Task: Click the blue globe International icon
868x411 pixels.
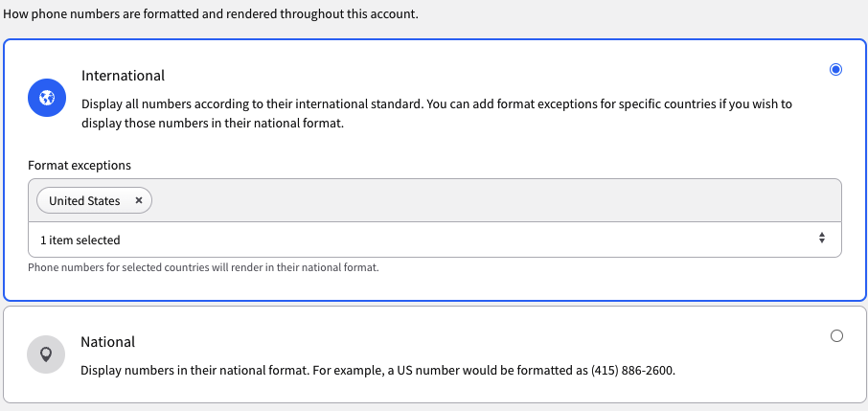Action: pos(47,98)
